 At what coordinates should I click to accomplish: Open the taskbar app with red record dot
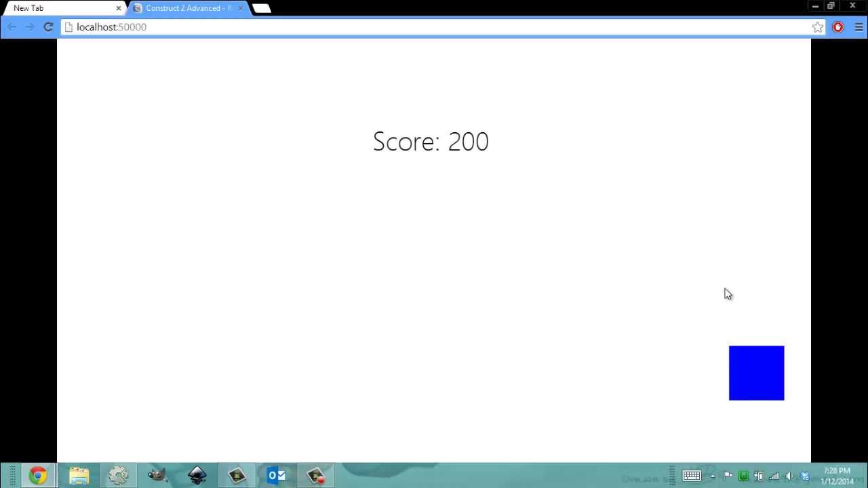click(x=315, y=475)
